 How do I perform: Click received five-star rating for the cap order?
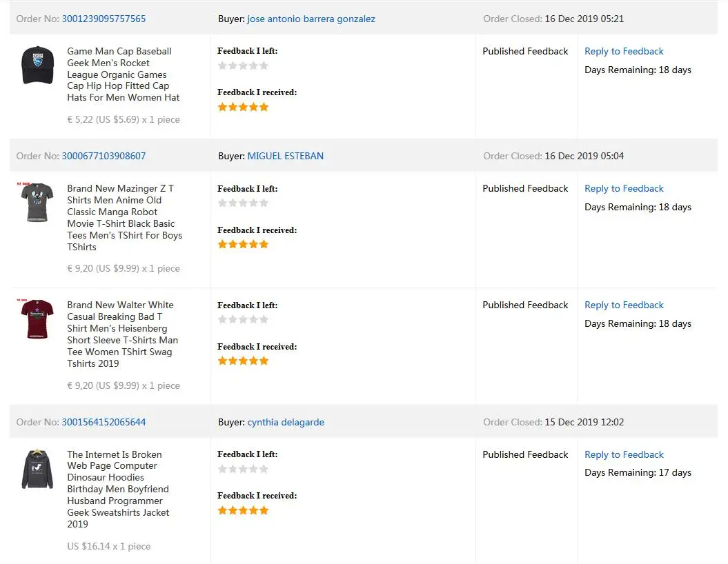click(243, 107)
